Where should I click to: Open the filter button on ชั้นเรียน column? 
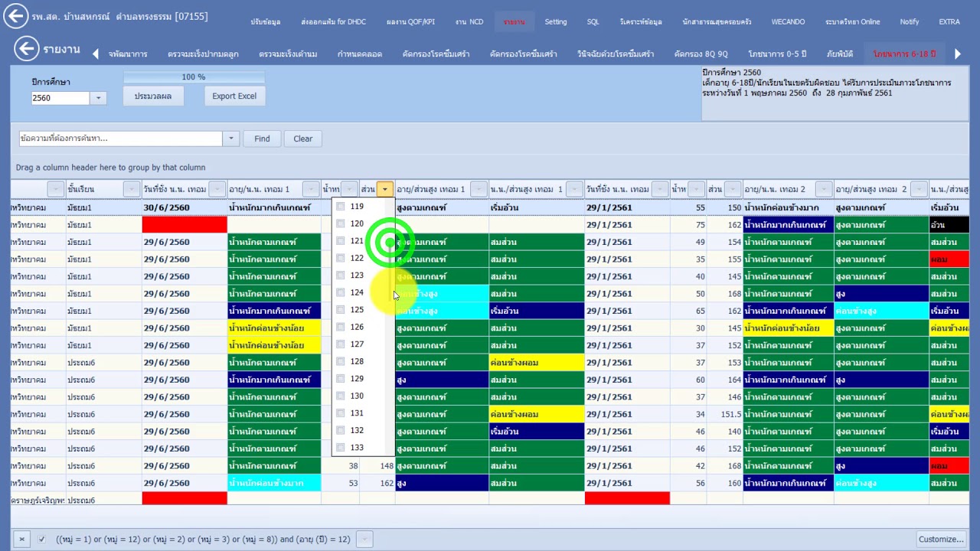click(x=132, y=189)
